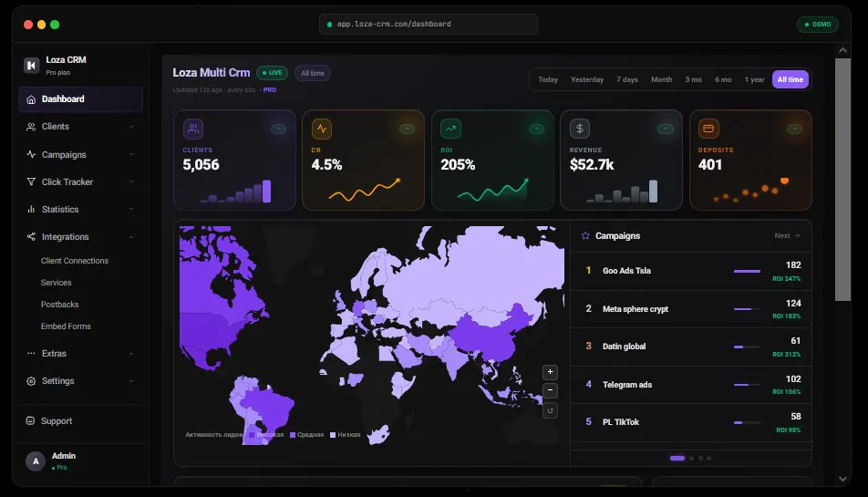This screenshot has height=497, width=868.
Task: Zoom in the map with plus button
Action: [550, 372]
